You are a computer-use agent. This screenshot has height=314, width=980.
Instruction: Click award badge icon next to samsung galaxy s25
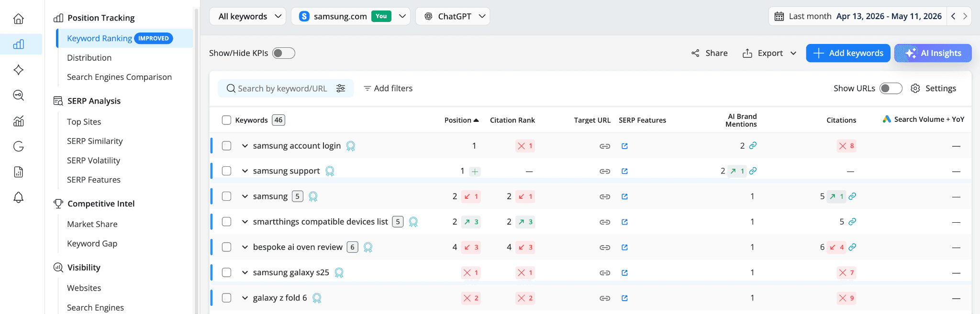pyautogui.click(x=339, y=273)
